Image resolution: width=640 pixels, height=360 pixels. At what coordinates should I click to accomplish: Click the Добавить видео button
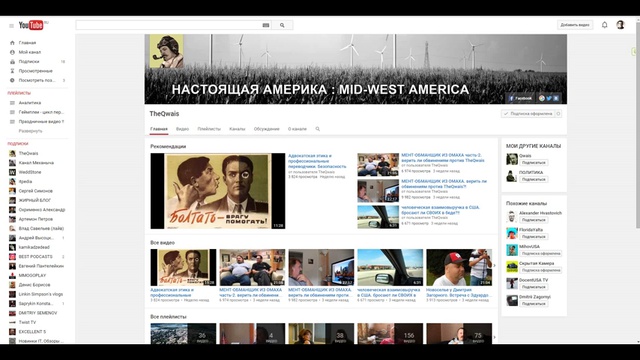tap(575, 25)
